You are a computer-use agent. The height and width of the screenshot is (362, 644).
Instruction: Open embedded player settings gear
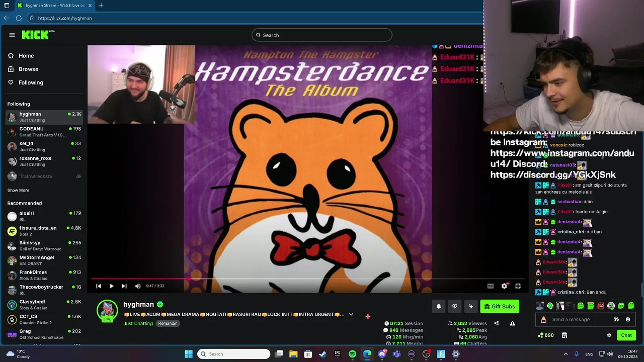(x=505, y=286)
